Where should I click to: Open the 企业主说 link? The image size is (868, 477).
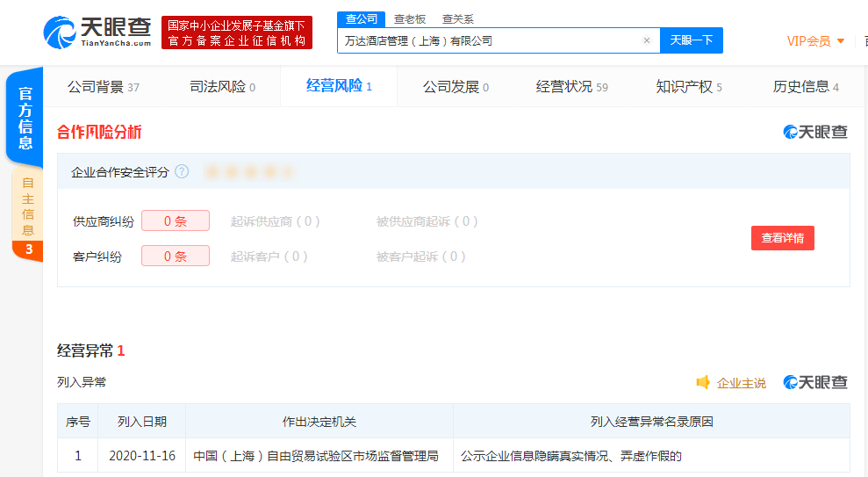(x=742, y=383)
